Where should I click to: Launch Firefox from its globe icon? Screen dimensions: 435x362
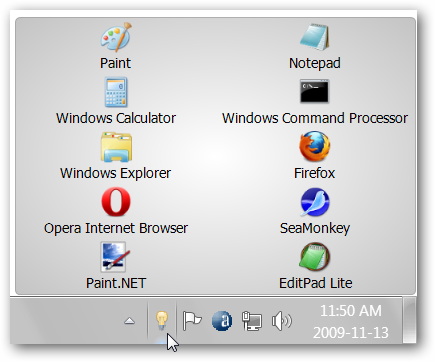pyautogui.click(x=315, y=146)
